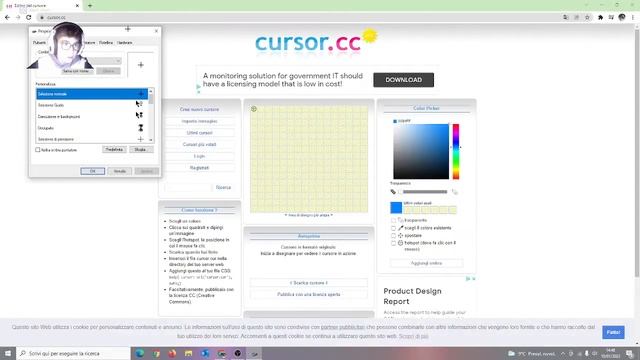The width and height of the screenshot is (640, 360).
Task: Click Annulla in mouse properties dialog
Action: point(120,171)
